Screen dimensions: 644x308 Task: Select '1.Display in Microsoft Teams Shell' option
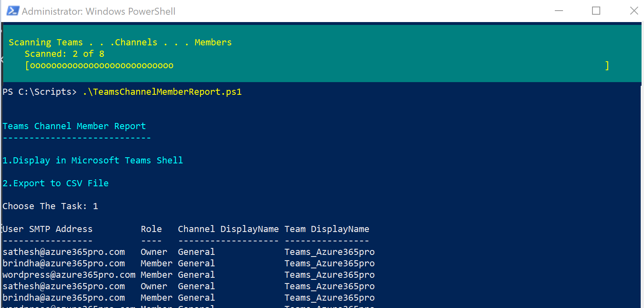click(93, 161)
